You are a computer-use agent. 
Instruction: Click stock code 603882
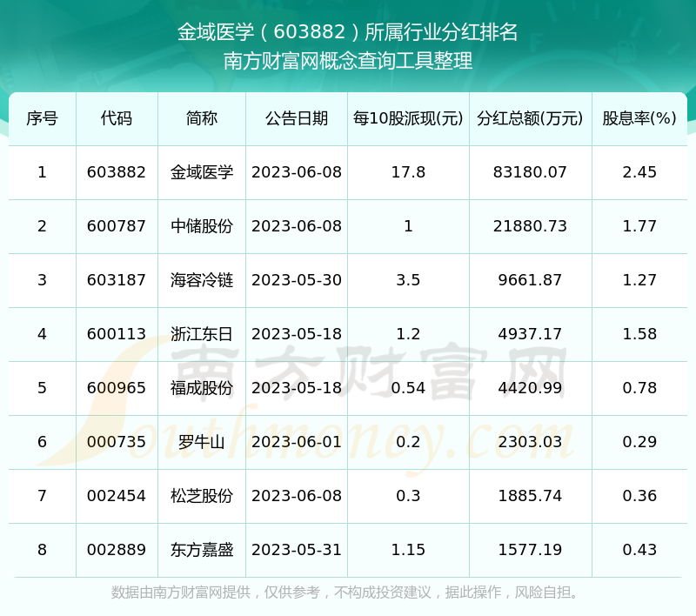pyautogui.click(x=117, y=172)
